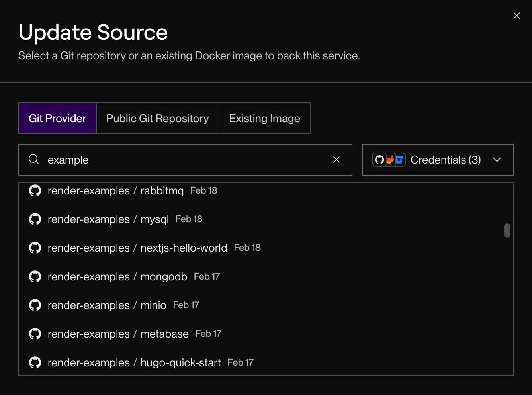This screenshot has height=395, width=532.
Task: Click GitHub icon beside minio
Action: pyautogui.click(x=35, y=305)
